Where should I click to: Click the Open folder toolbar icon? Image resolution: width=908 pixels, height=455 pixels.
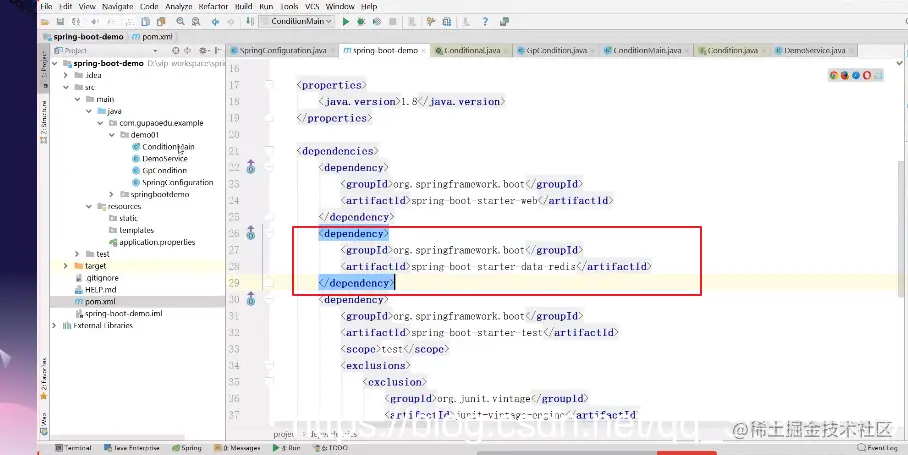45,21
